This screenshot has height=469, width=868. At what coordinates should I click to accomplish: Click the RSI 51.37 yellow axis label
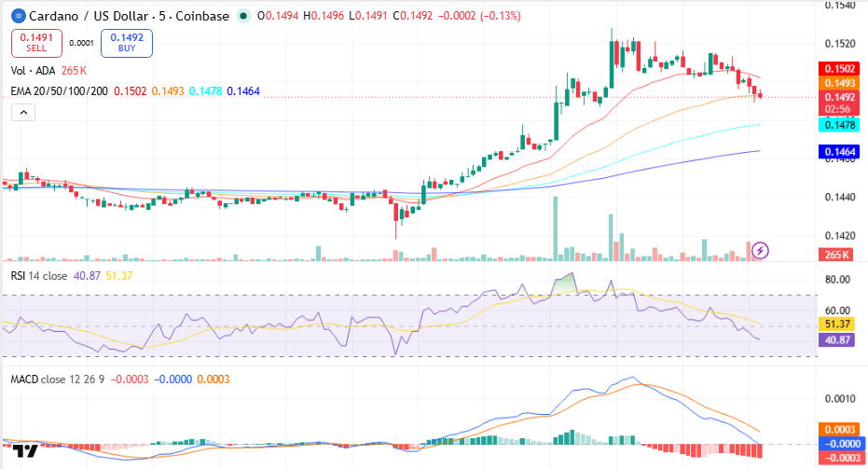click(836, 324)
